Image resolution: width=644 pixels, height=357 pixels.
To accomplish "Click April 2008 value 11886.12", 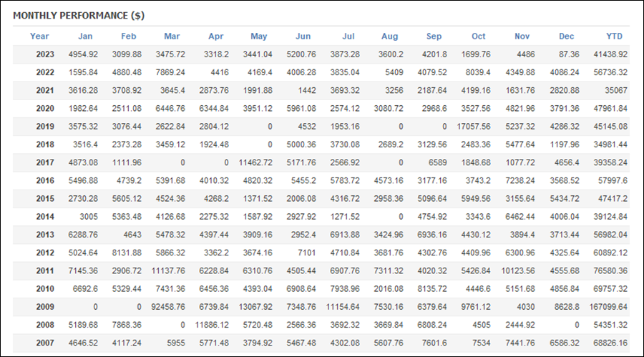I will 212,325.
